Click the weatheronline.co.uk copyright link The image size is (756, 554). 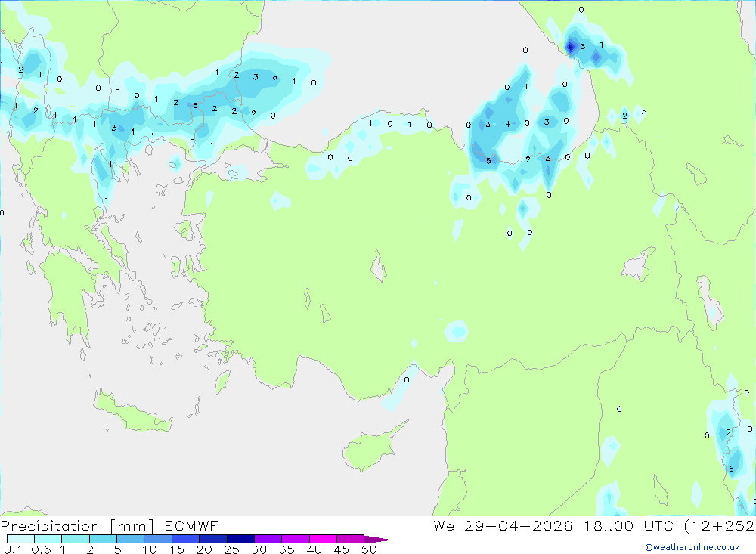pos(692,547)
